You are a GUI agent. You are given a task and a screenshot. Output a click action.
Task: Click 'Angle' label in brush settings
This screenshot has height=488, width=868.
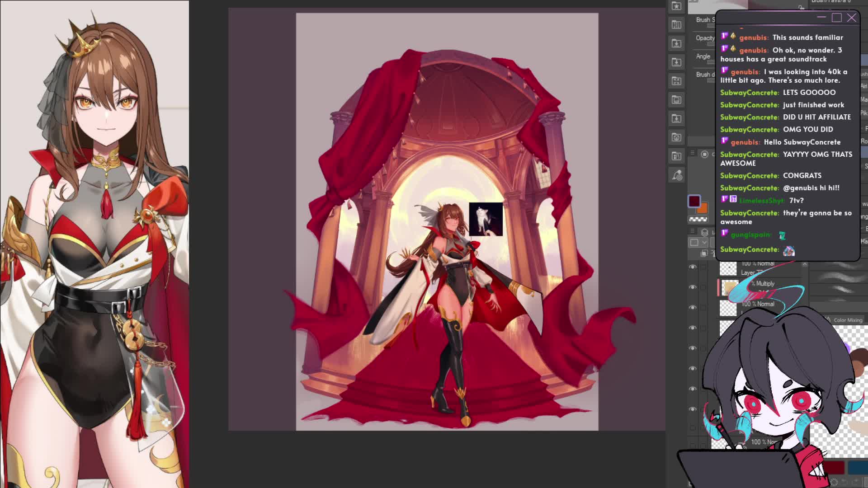pos(703,56)
